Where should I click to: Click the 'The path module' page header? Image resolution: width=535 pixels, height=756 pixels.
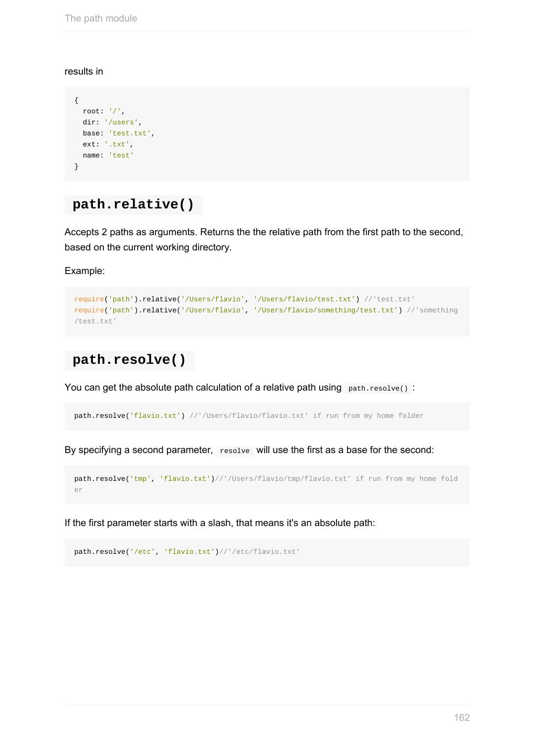coord(101,18)
